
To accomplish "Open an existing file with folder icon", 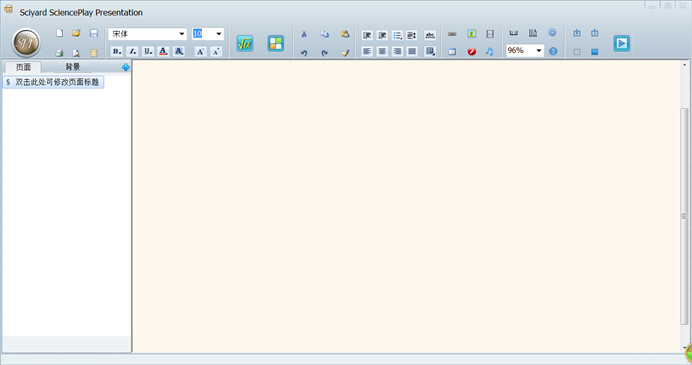I will pos(76,33).
